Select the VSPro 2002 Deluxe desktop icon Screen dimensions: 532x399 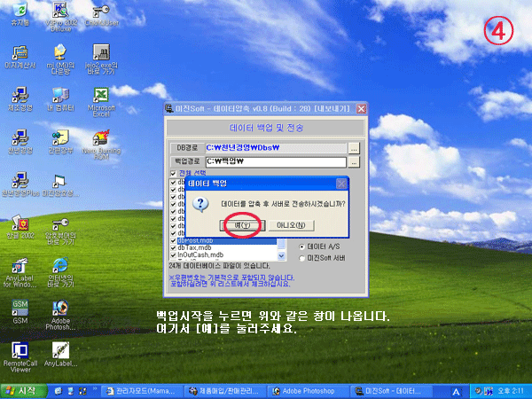click(x=60, y=16)
